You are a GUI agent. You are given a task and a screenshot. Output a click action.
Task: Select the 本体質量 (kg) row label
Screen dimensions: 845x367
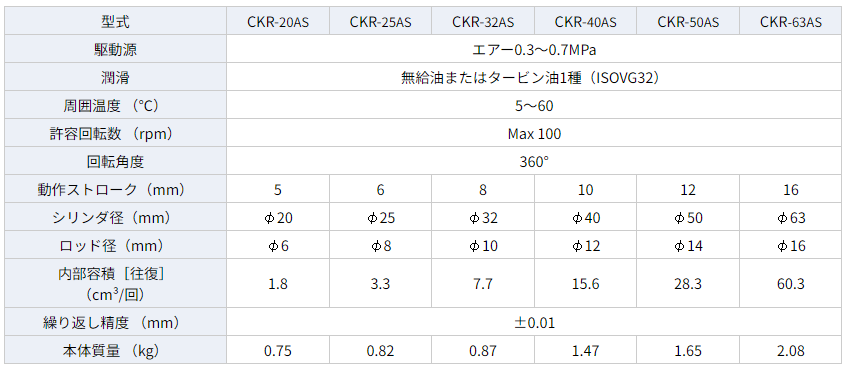pyautogui.click(x=115, y=351)
